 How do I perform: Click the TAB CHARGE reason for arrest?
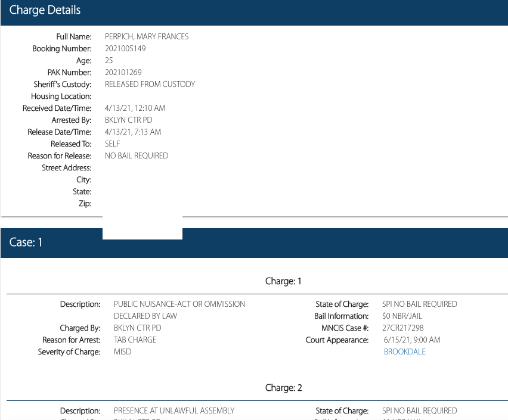(x=135, y=340)
